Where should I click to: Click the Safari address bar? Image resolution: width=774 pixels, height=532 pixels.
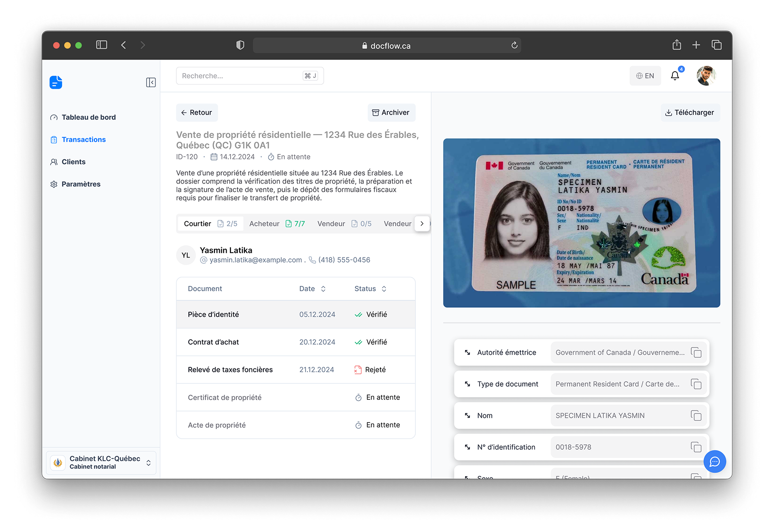point(387,46)
